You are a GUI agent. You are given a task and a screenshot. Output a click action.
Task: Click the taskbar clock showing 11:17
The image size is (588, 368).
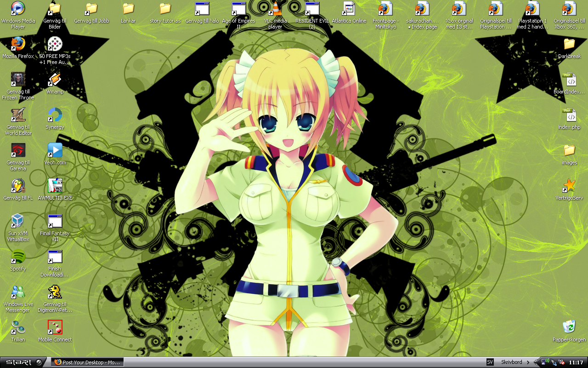click(576, 362)
